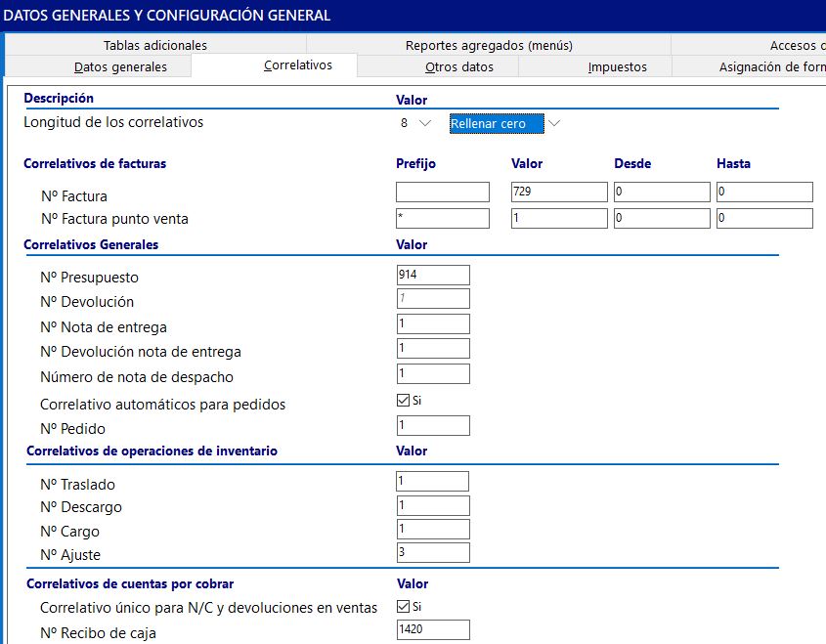Click the Nº Presupuesto label
826x644 pixels.
click(89, 278)
